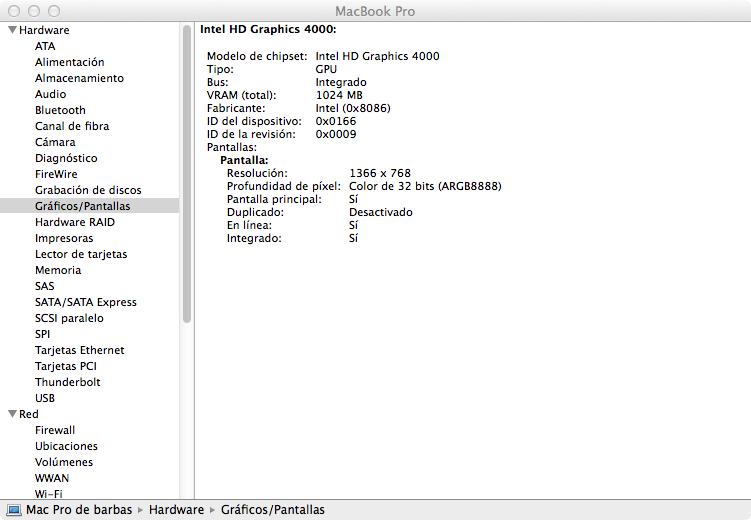This screenshot has width=751, height=520.
Task: Open Grabación de discos entry
Action: (x=88, y=190)
